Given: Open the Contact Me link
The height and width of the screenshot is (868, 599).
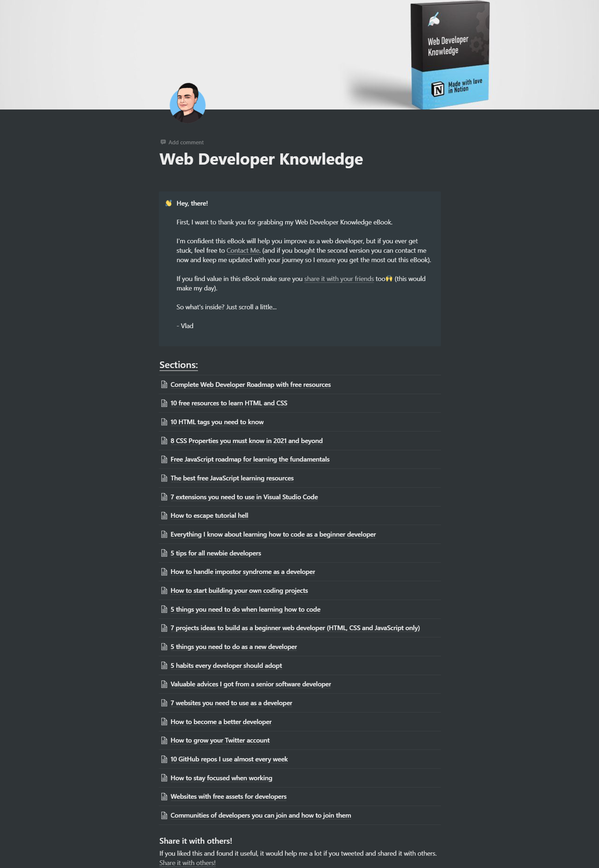Looking at the screenshot, I should pos(243,250).
